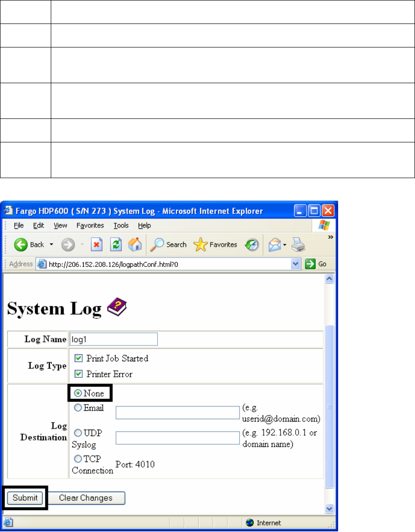Click the Email address input field
The image size is (415, 532).
[178, 413]
